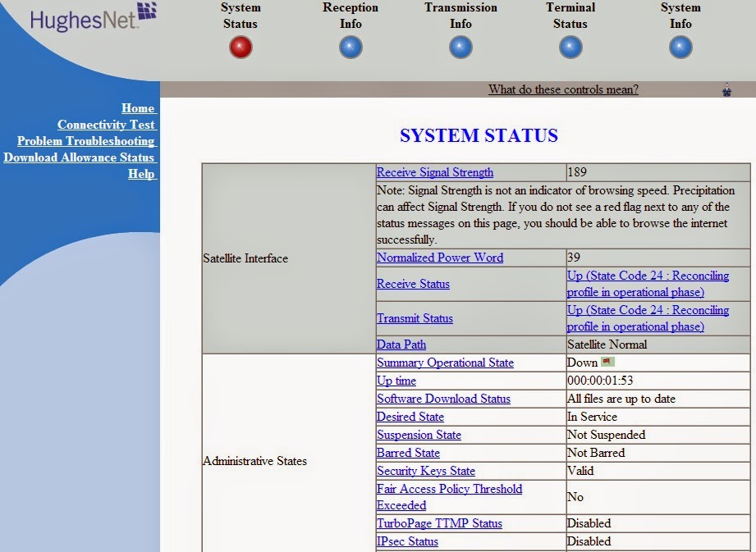Click Receive Status value State Code 24 link
The height and width of the screenshot is (552, 756).
648,284
